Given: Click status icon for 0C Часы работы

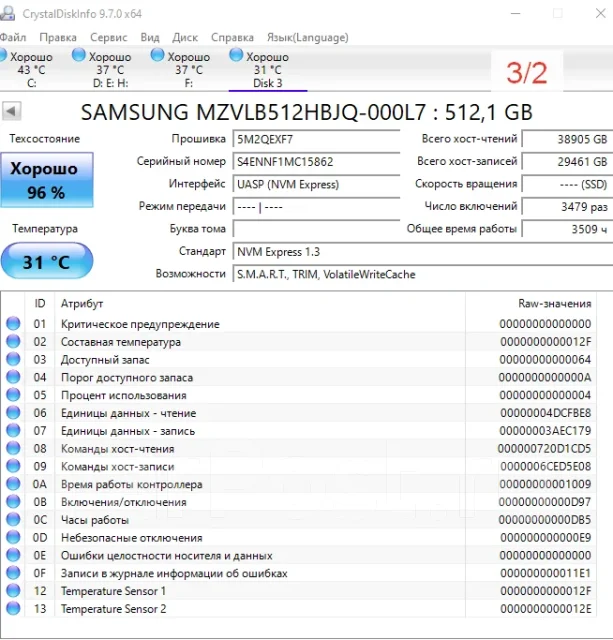Looking at the screenshot, I should 13,520.
